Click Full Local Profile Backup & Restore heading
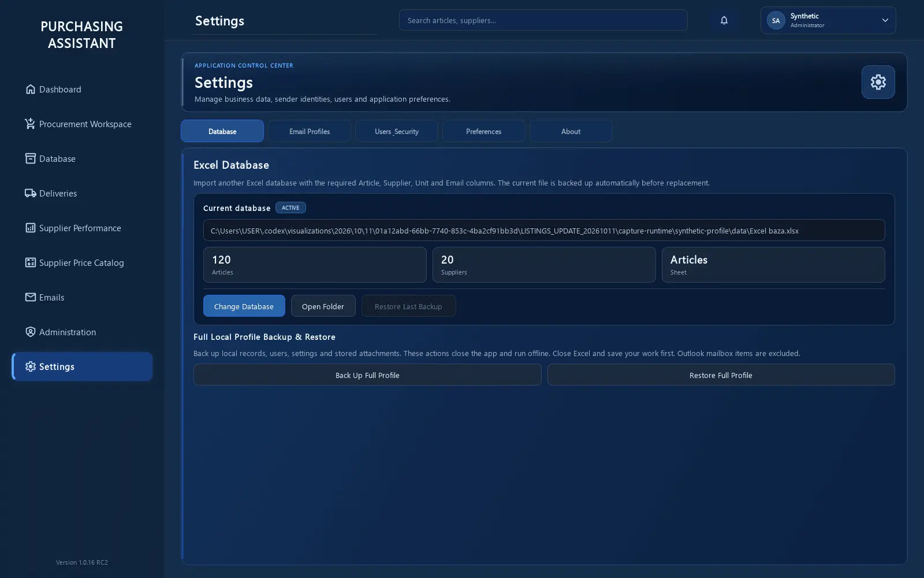Screen dimensions: 924x578 pyautogui.click(x=264, y=337)
